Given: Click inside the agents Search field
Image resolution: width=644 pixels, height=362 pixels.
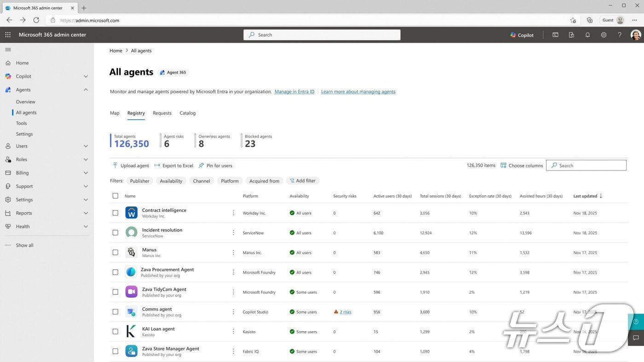Looking at the screenshot, I should tap(586, 165).
